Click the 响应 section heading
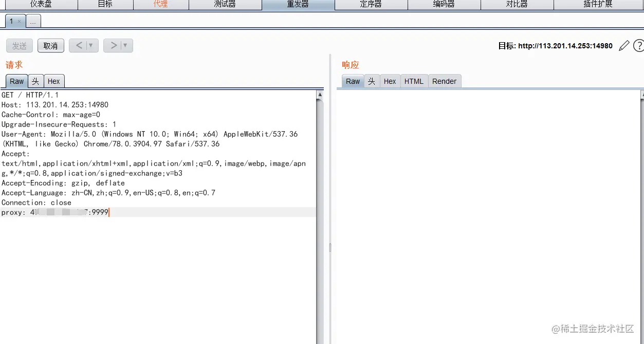Viewport: 644px width, 344px height. [351, 65]
